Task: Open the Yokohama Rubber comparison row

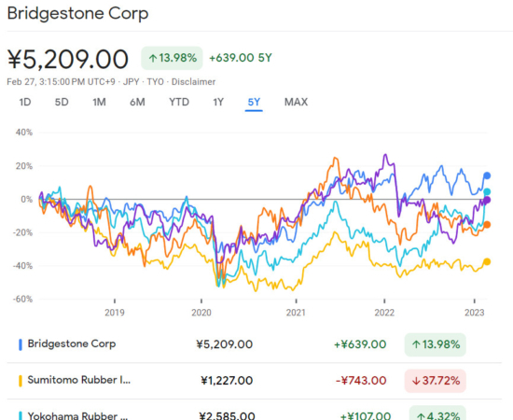Action: [255, 411]
